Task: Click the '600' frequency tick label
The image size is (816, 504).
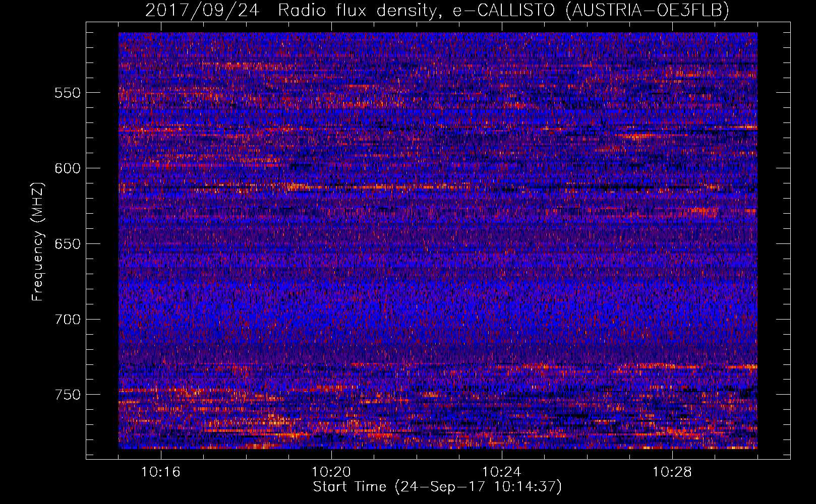Action: point(67,168)
